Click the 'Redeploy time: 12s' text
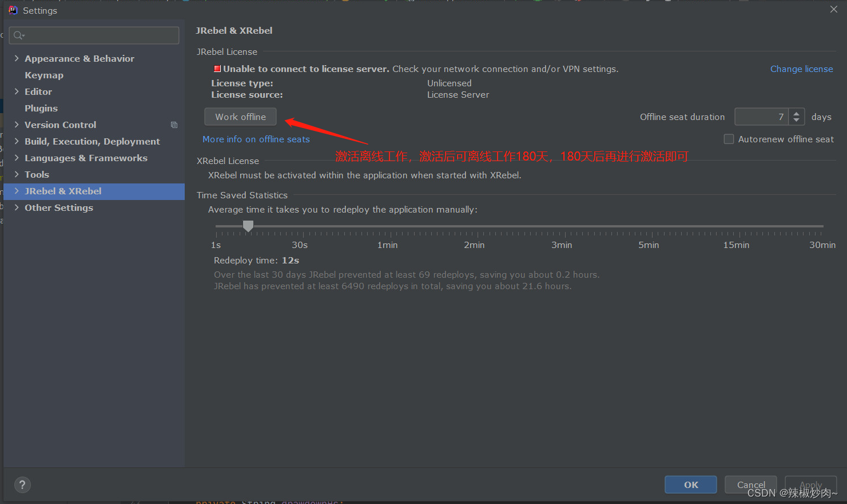This screenshot has width=847, height=504. [256, 260]
